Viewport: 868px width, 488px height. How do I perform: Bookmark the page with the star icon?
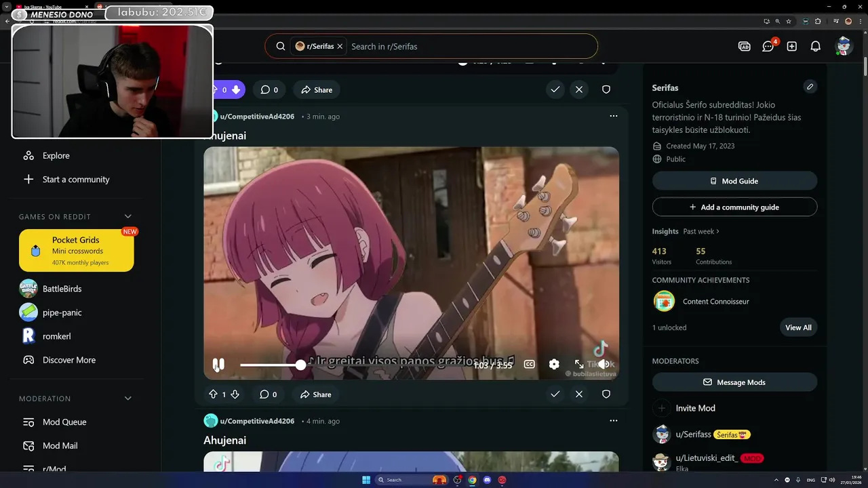(789, 21)
